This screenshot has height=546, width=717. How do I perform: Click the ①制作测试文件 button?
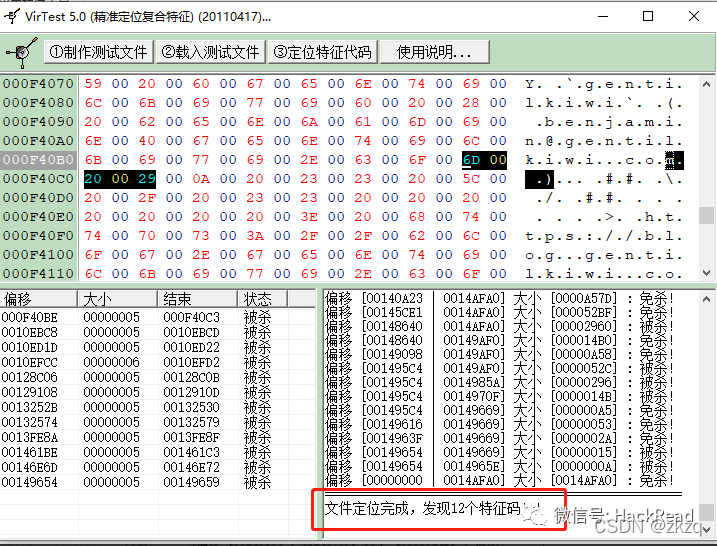point(98,52)
